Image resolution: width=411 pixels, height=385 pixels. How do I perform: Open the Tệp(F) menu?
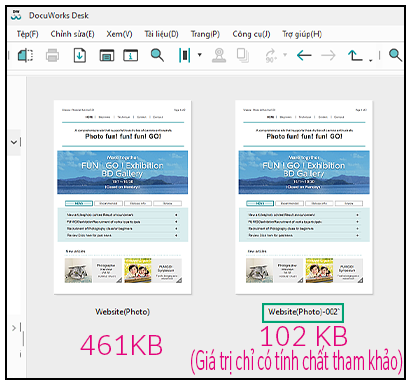27,34
